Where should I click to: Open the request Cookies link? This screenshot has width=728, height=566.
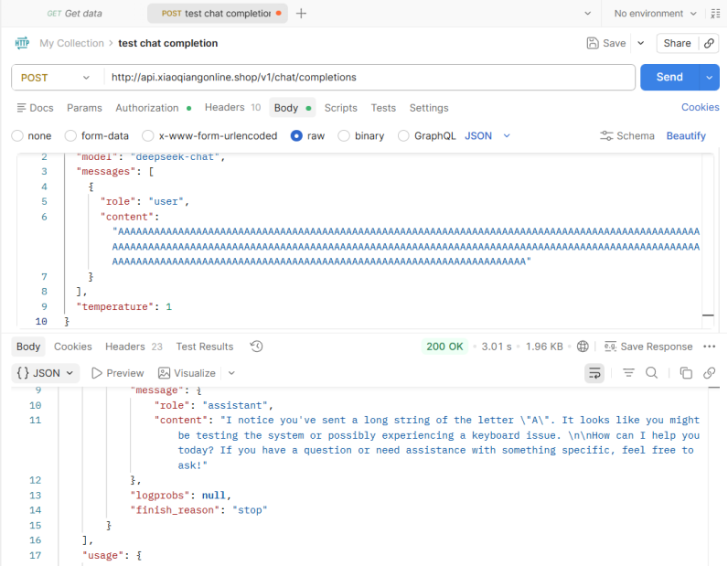pyautogui.click(x=701, y=107)
